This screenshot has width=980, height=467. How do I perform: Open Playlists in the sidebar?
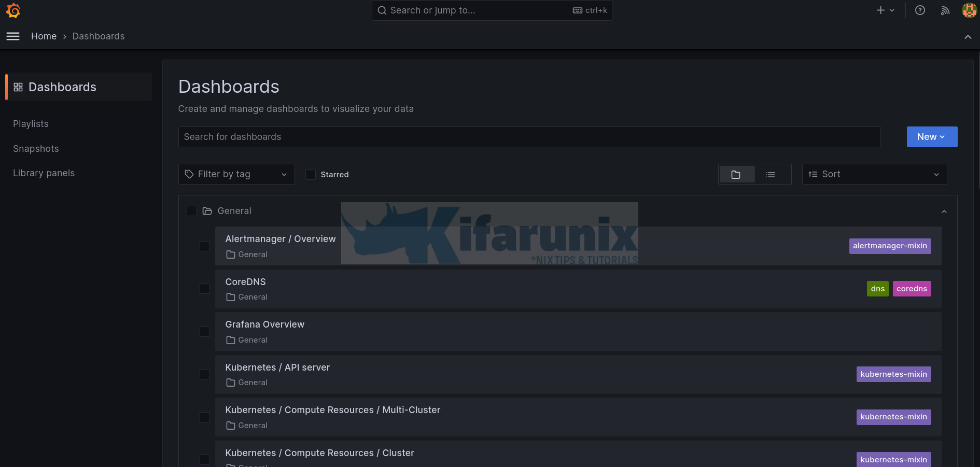pos(31,124)
